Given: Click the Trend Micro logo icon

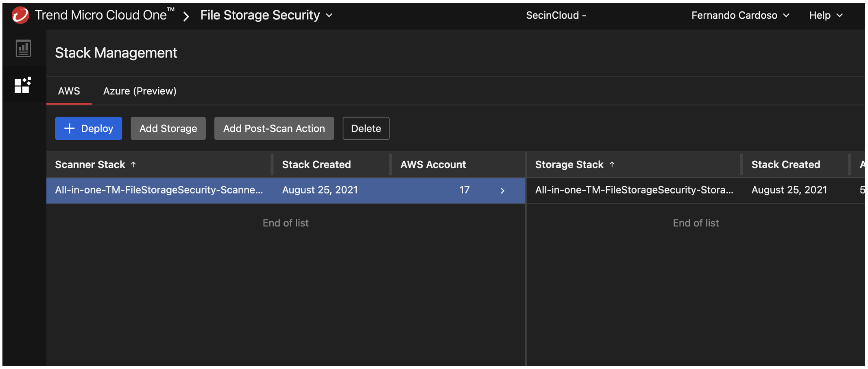Looking at the screenshot, I should [20, 15].
